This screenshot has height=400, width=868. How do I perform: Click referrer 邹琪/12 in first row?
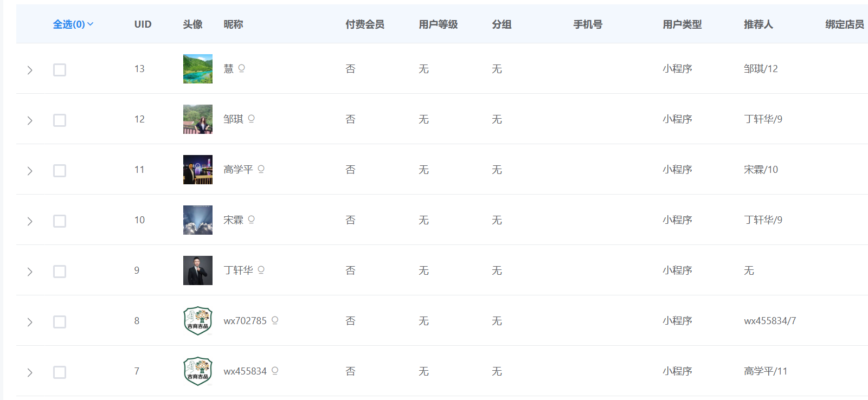pos(761,69)
